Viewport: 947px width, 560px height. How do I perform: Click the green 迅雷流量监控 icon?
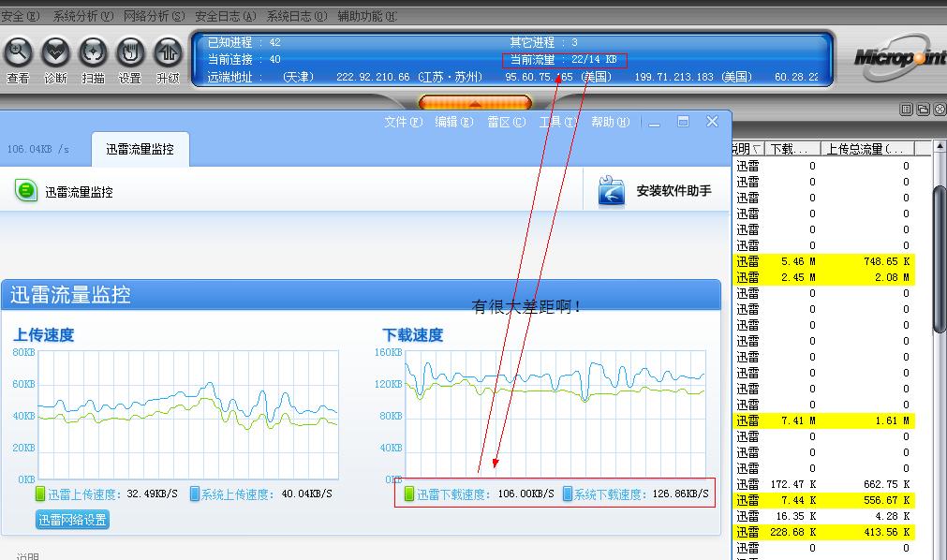coord(26,191)
